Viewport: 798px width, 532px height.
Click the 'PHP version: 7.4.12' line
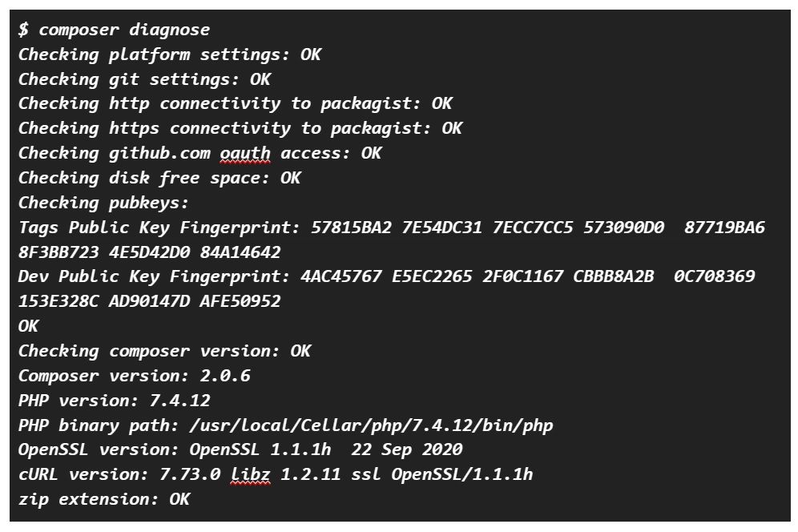pyautogui.click(x=114, y=401)
